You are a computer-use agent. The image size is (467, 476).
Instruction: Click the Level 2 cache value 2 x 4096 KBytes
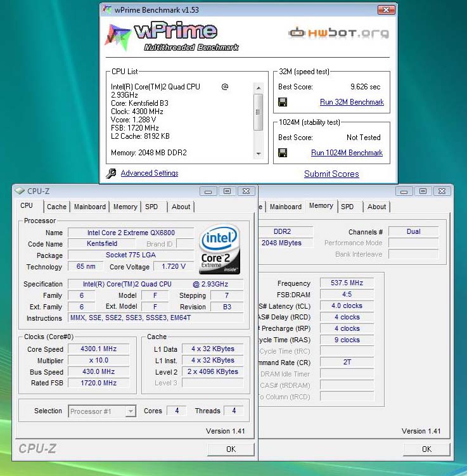(x=213, y=371)
